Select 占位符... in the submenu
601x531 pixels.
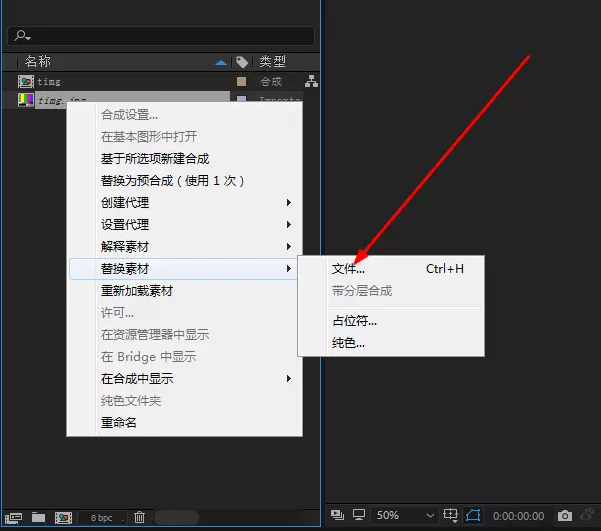355,321
